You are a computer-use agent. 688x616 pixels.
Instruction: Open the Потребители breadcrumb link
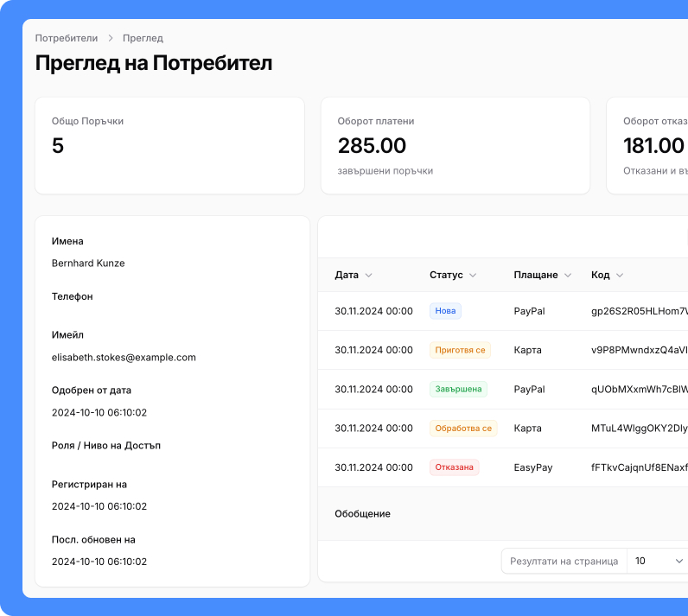[x=67, y=38]
